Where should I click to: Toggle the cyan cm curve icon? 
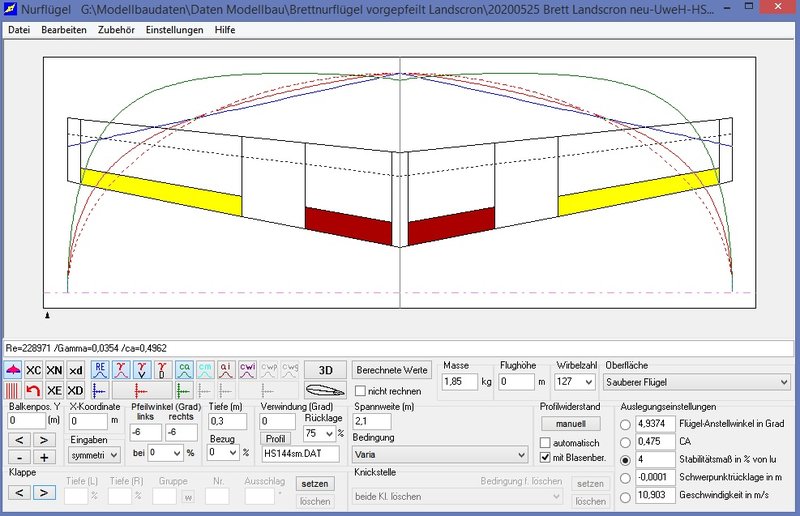pyautogui.click(x=205, y=370)
